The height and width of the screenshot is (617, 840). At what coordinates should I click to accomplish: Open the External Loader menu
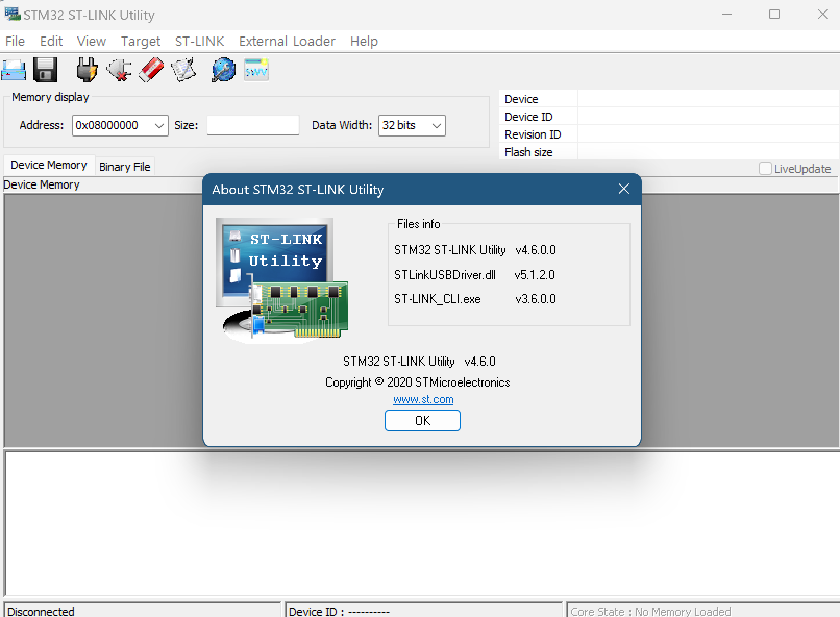pyautogui.click(x=287, y=41)
